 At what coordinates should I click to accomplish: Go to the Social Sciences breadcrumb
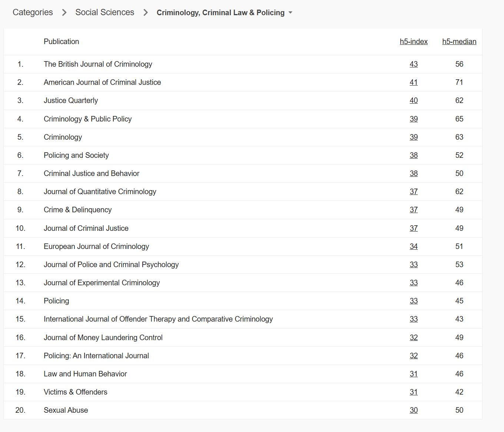(105, 12)
